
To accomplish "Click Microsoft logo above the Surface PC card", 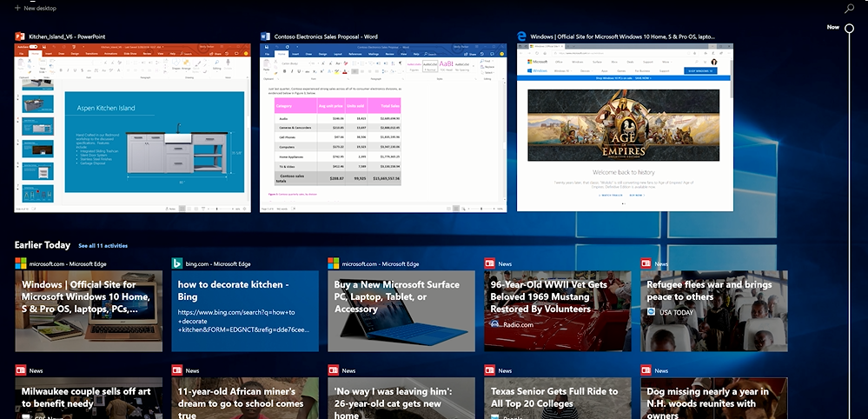I will (x=334, y=263).
